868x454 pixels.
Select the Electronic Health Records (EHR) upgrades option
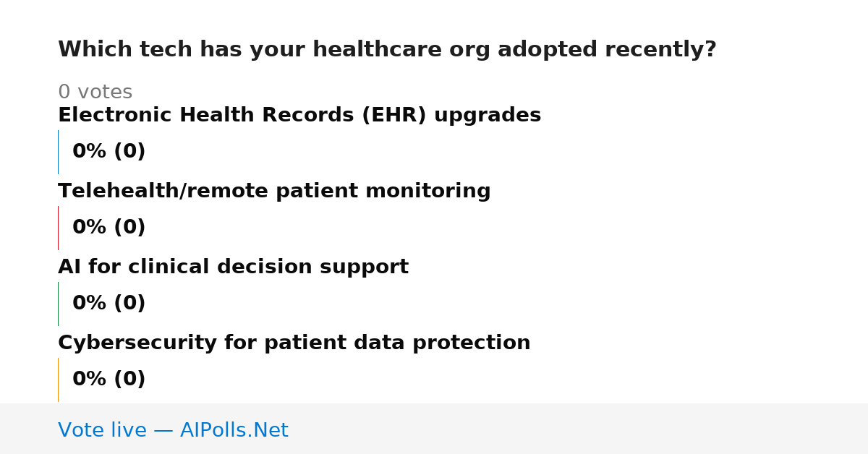299,116
